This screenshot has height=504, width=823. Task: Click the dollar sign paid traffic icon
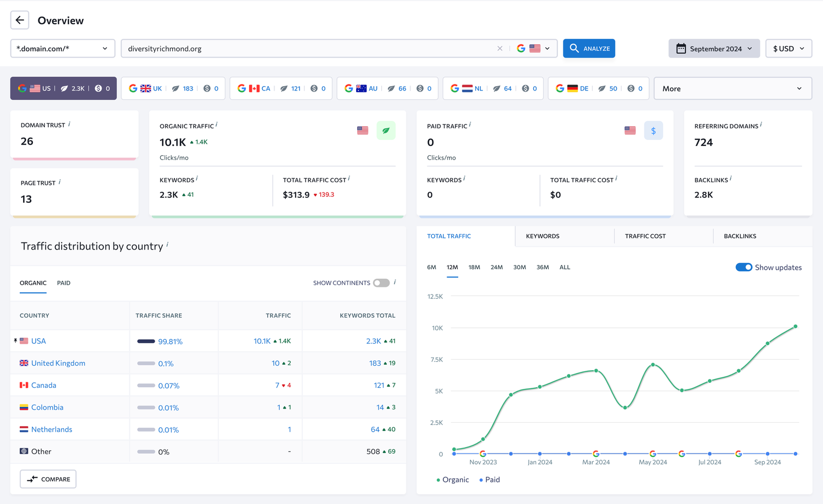[x=653, y=131]
